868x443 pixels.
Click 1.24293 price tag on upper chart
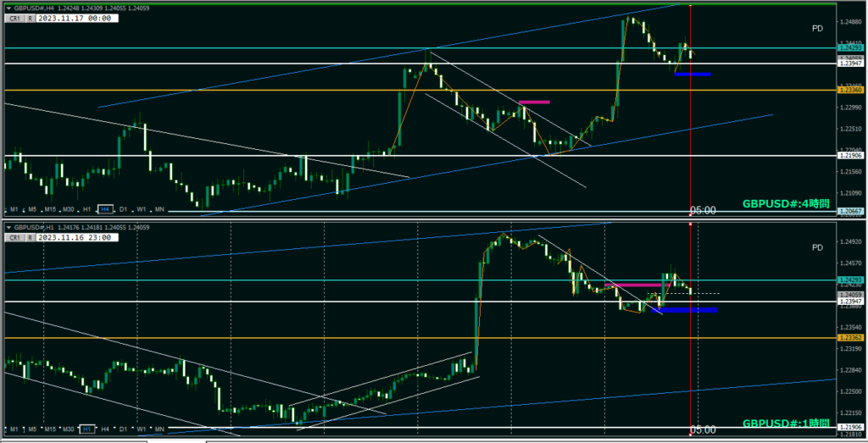(849, 48)
